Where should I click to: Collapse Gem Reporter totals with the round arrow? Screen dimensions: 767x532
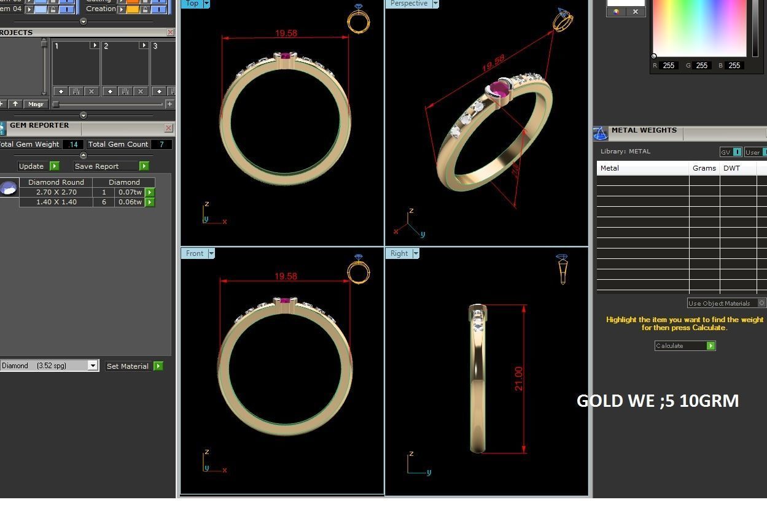[84, 155]
